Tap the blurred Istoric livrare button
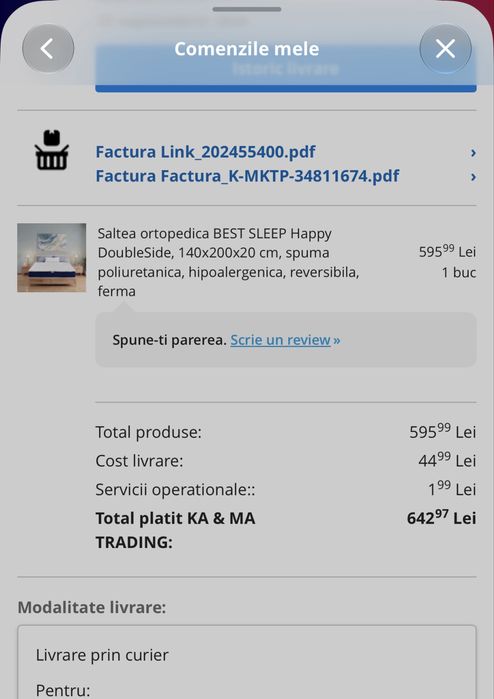Screen dimensions: 494x699 pos(286,69)
